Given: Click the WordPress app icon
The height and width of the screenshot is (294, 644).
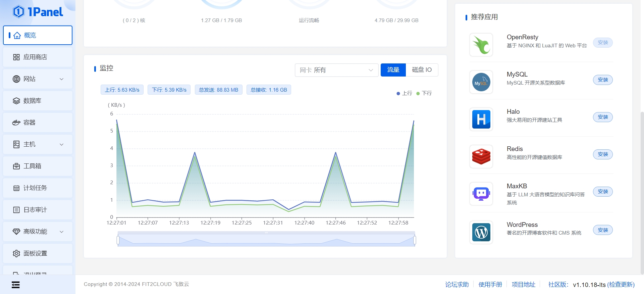Looking at the screenshot, I should [481, 232].
